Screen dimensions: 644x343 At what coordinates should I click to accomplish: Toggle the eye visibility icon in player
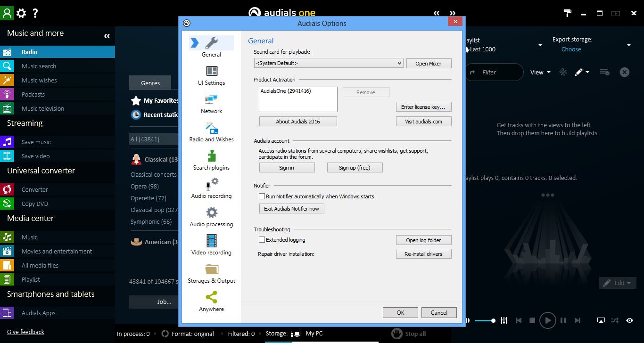click(x=630, y=320)
